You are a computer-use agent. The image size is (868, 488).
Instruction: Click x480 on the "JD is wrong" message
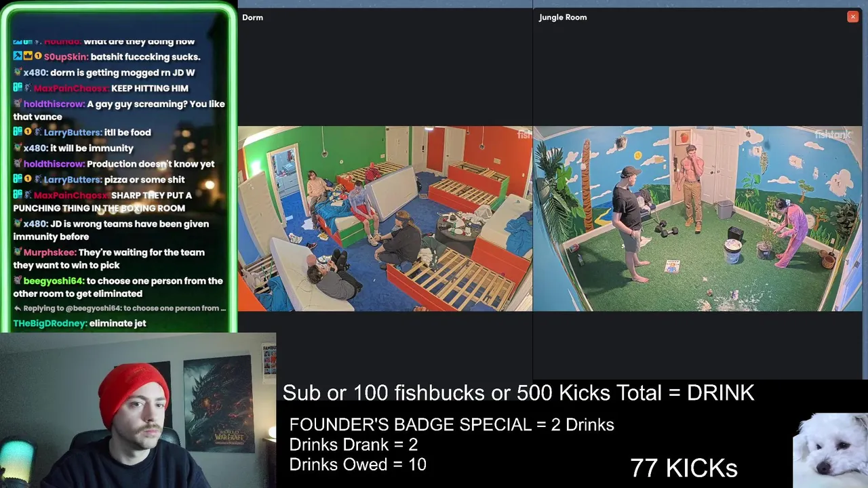click(35, 224)
